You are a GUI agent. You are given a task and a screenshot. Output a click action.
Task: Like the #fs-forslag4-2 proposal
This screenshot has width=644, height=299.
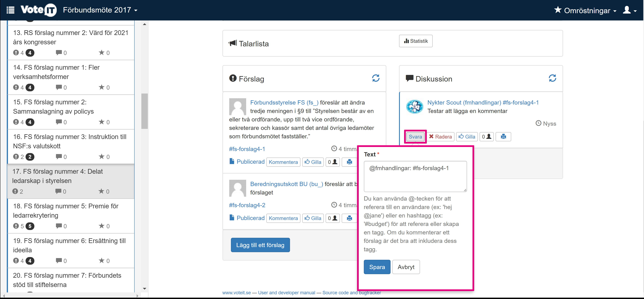click(313, 218)
